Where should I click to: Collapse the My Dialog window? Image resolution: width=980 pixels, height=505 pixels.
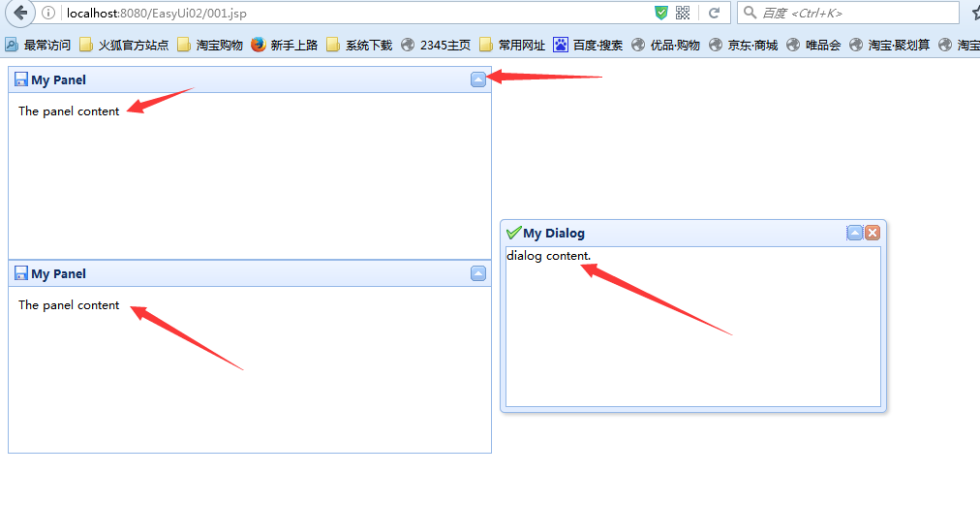854,233
